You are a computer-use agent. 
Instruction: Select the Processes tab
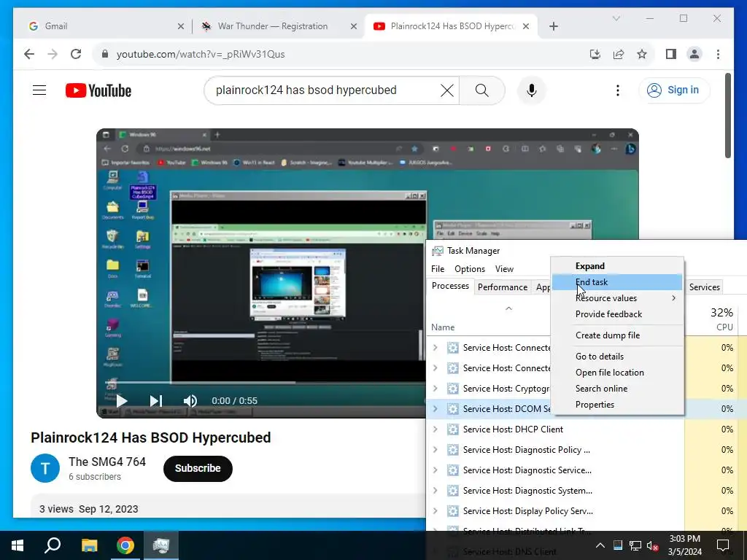click(450, 286)
